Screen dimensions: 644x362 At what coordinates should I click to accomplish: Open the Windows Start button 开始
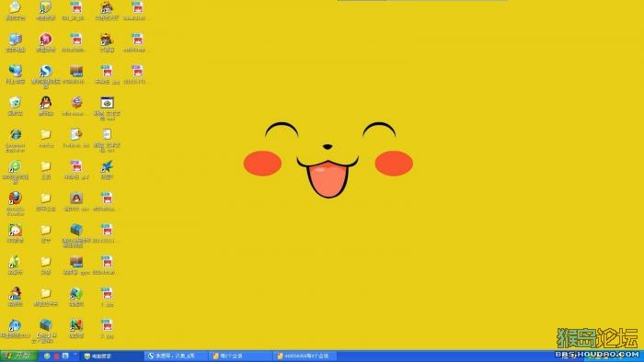point(18,356)
